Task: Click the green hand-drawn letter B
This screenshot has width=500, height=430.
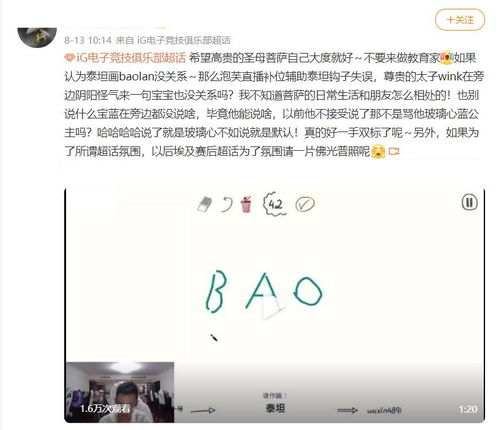Action: pyautogui.click(x=216, y=291)
